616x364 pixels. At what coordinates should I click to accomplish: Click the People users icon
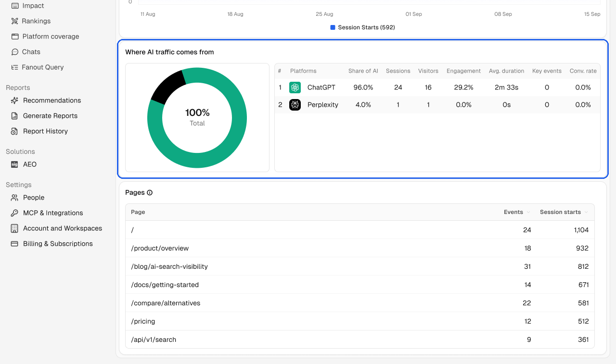(14, 198)
